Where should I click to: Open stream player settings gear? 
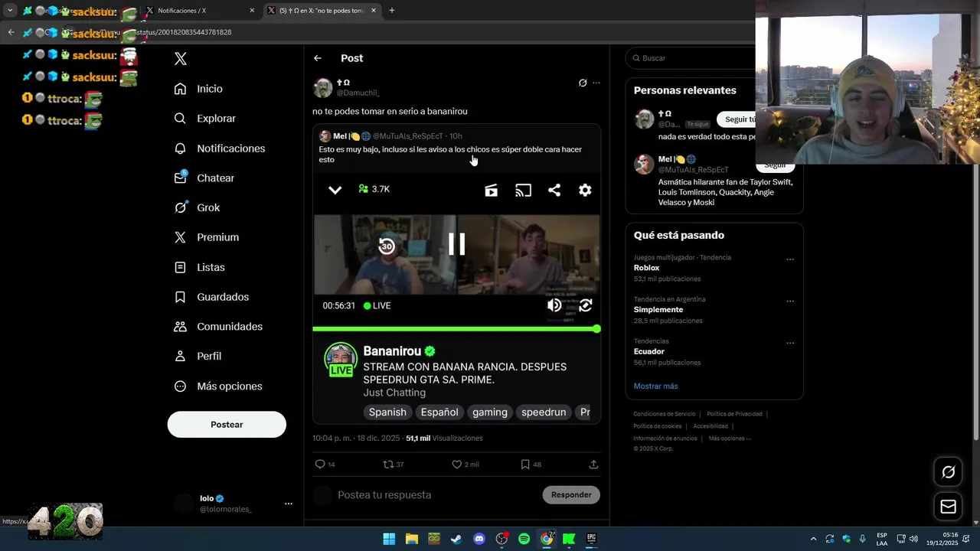pos(585,191)
